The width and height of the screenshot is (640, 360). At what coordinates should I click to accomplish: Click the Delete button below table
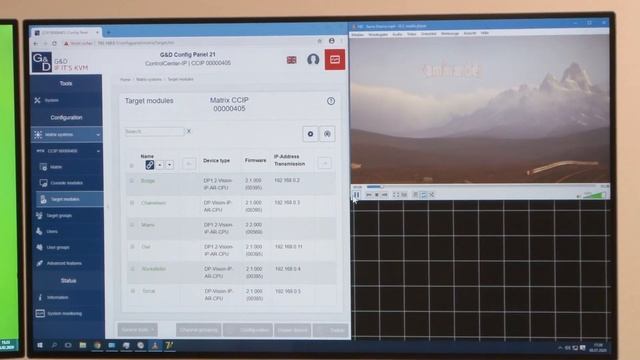[x=331, y=330]
